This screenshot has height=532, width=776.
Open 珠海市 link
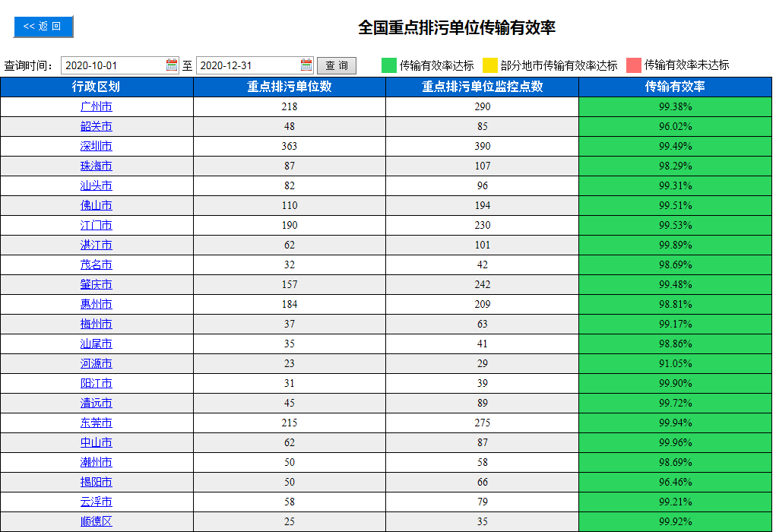tap(97, 166)
